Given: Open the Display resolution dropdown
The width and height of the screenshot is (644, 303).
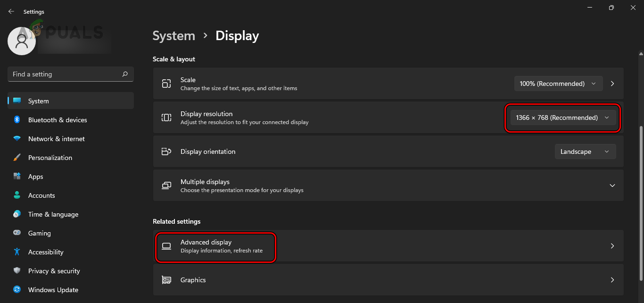Looking at the screenshot, I should click(562, 118).
